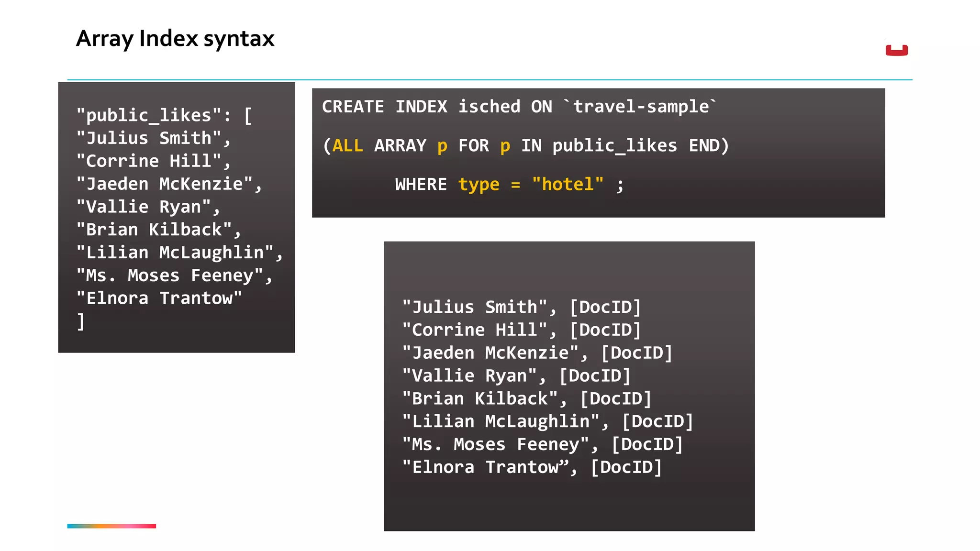
Task: Click '"Corrine Hill",' in the JSON array
Action: (x=154, y=162)
